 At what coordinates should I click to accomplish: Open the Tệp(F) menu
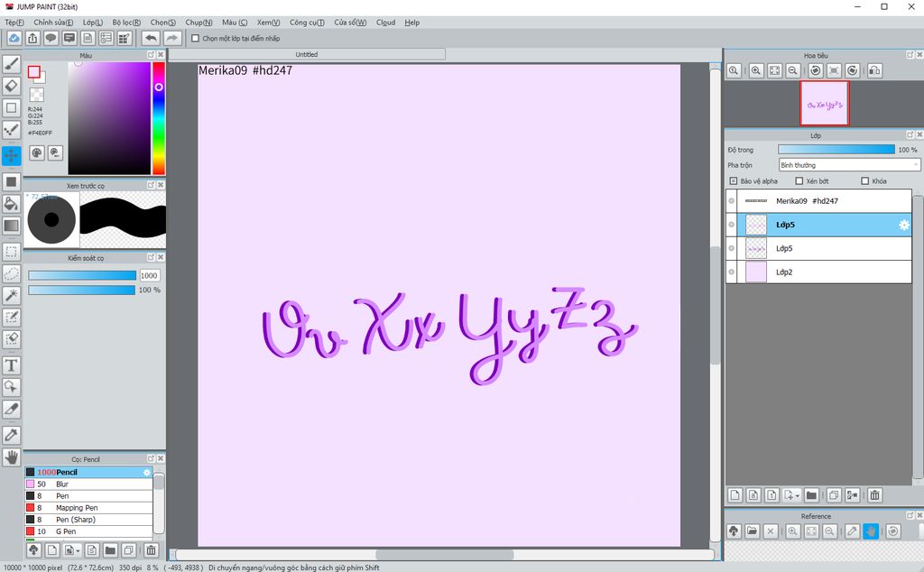(14, 23)
